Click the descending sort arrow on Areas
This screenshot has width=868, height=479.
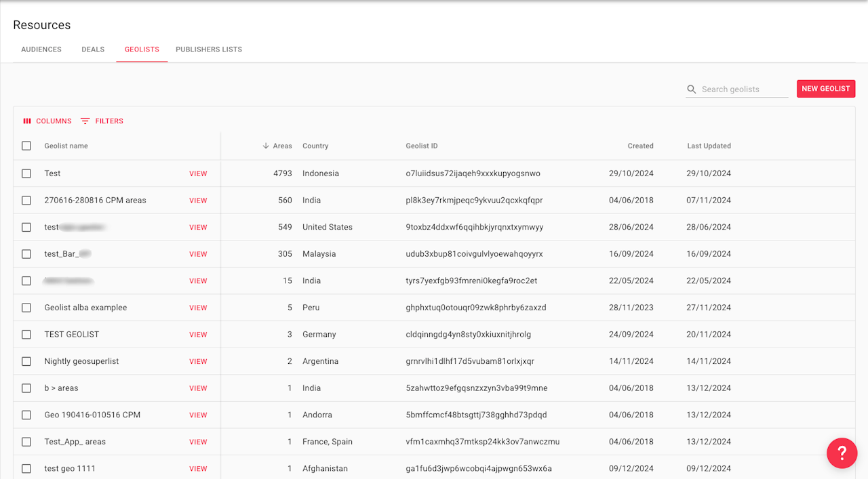[266, 146]
